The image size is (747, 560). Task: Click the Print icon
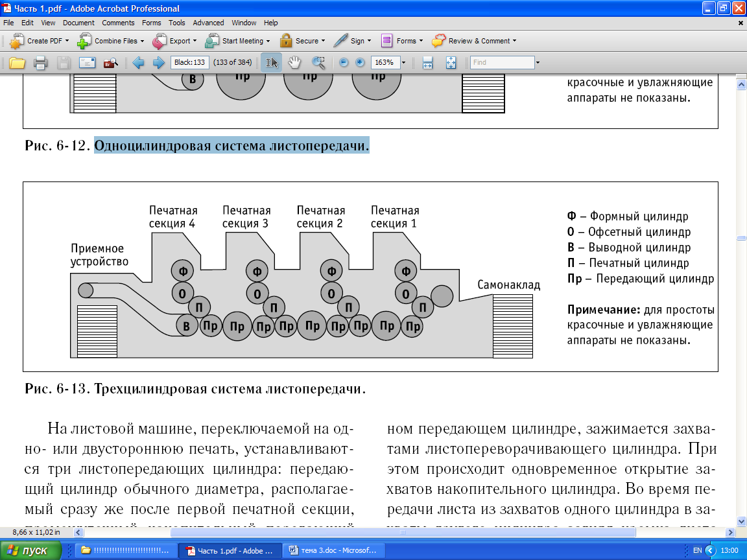[x=40, y=63]
